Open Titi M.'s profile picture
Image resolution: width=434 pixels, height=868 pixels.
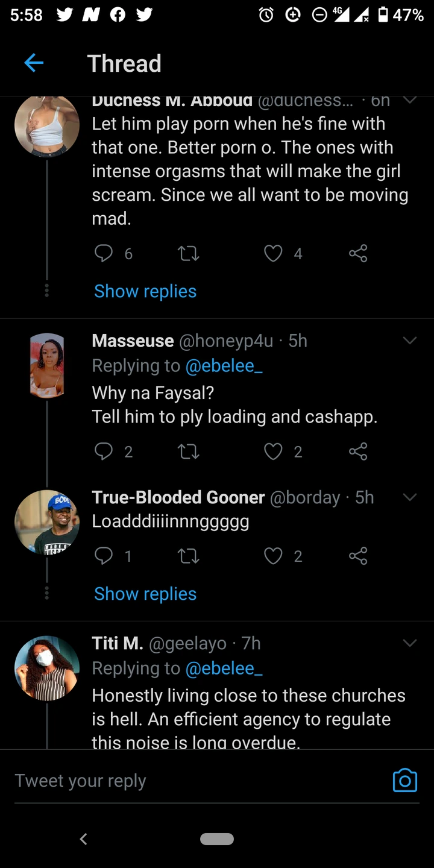point(47,668)
